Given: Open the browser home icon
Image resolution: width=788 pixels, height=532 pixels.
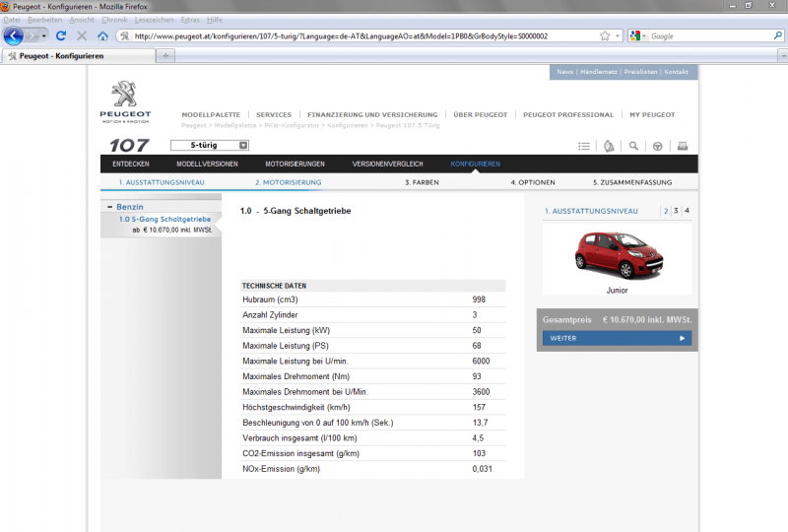Looking at the screenshot, I should coord(102,35).
